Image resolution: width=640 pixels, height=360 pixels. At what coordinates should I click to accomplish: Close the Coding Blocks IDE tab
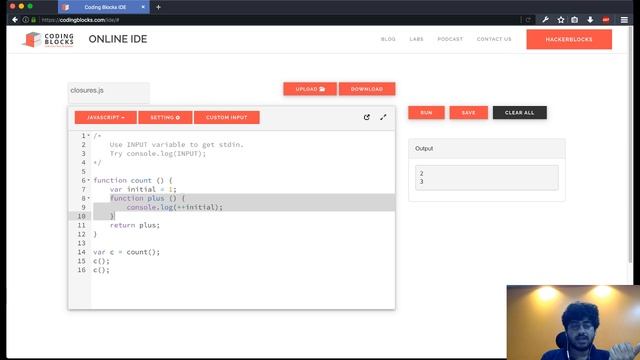pyautogui.click(x=143, y=7)
